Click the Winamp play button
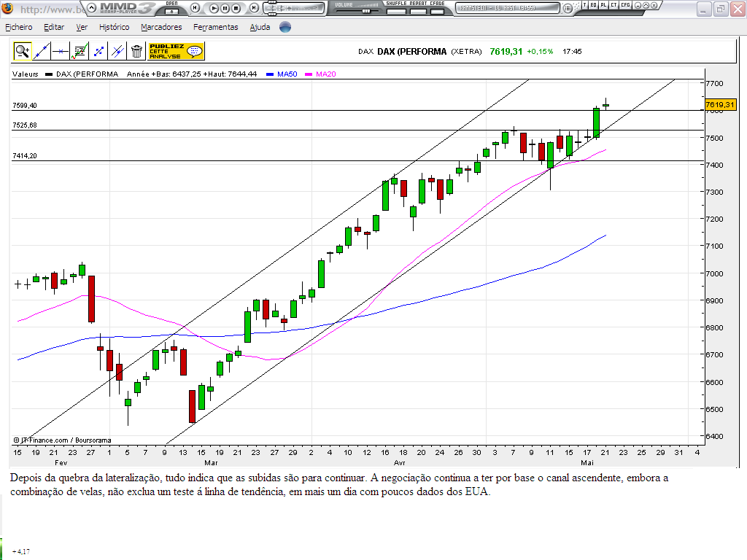 click(214, 8)
